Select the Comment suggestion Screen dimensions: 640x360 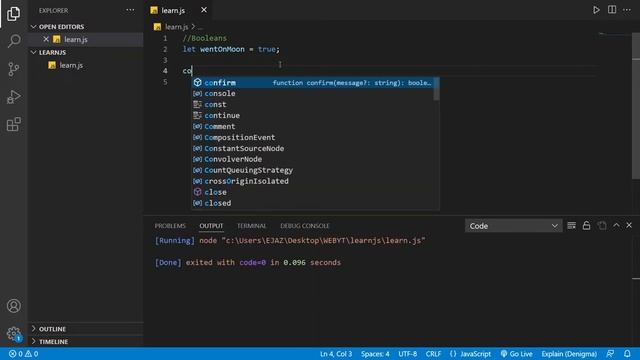[x=313, y=127]
